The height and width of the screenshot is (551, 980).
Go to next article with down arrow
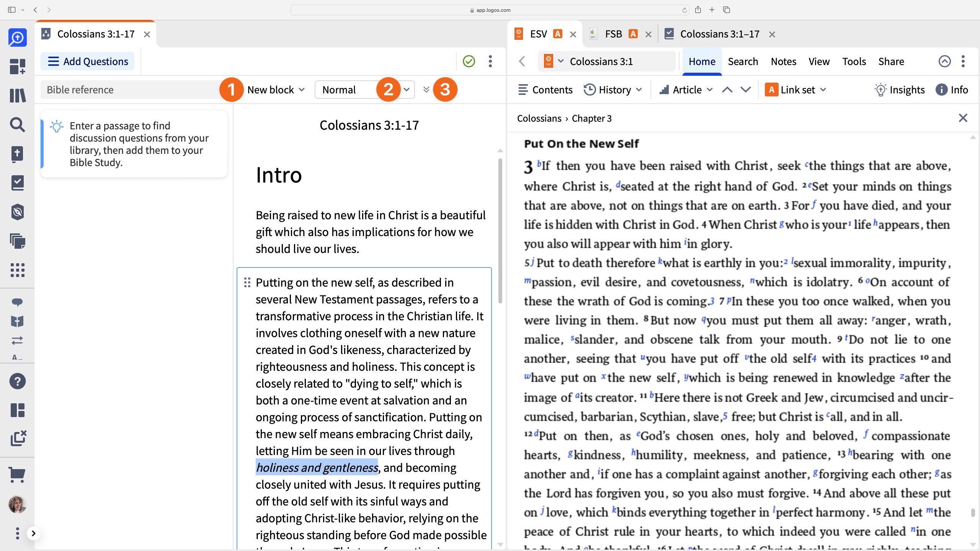[746, 90]
